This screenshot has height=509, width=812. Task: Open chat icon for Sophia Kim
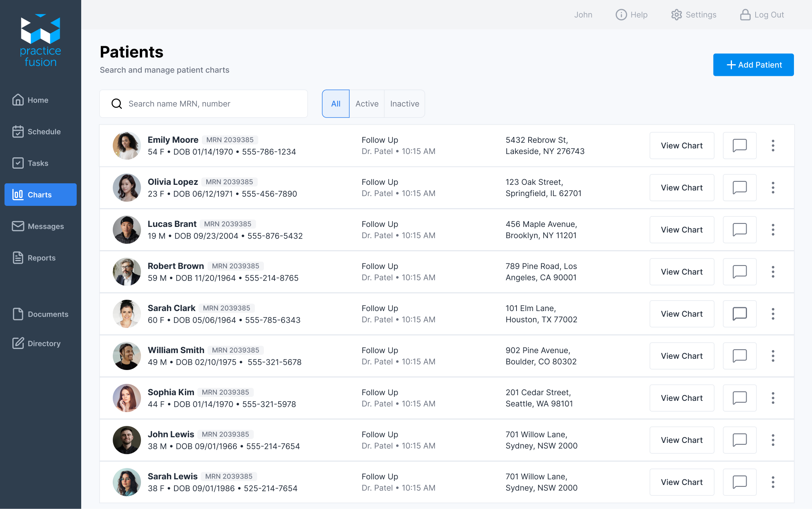coord(739,398)
